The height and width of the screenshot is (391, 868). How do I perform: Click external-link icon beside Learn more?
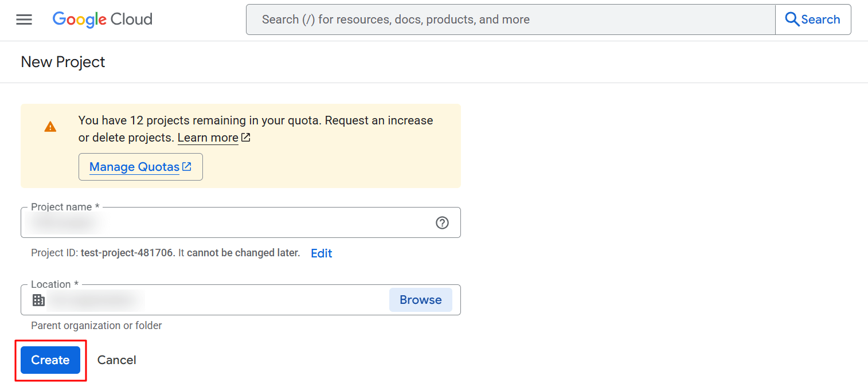246,138
